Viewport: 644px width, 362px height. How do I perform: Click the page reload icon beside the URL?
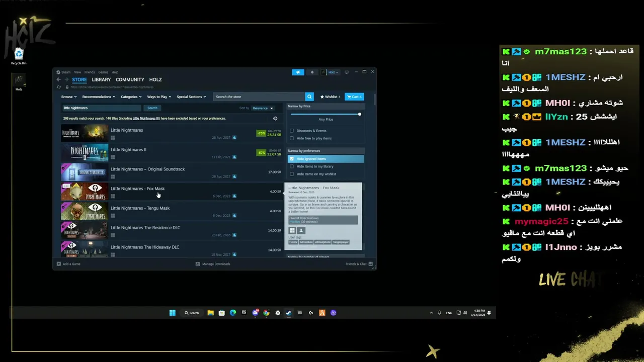click(x=59, y=87)
